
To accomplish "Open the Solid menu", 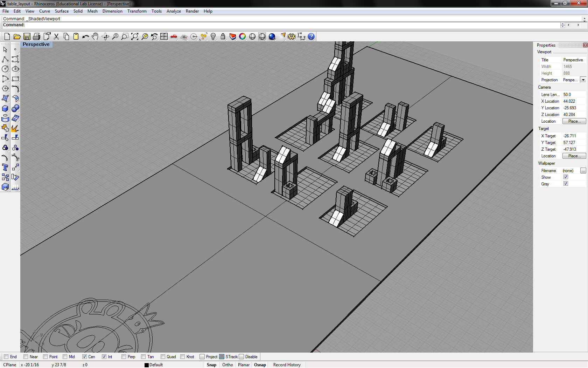I will tap(78, 11).
